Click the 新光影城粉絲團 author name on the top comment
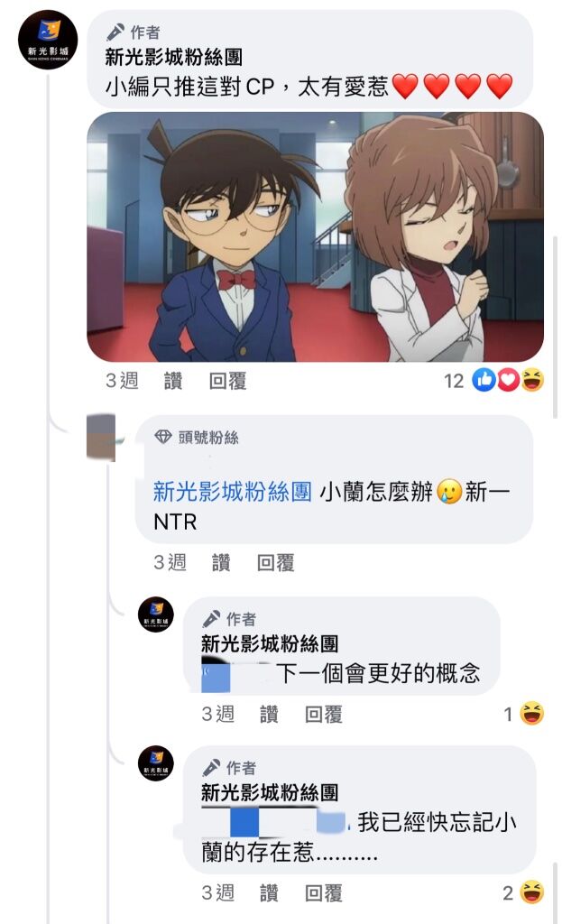 click(174, 57)
